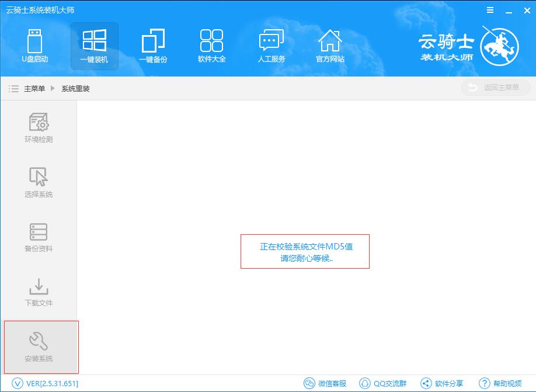
Task: Click the version V circle icon
Action: coord(18,383)
